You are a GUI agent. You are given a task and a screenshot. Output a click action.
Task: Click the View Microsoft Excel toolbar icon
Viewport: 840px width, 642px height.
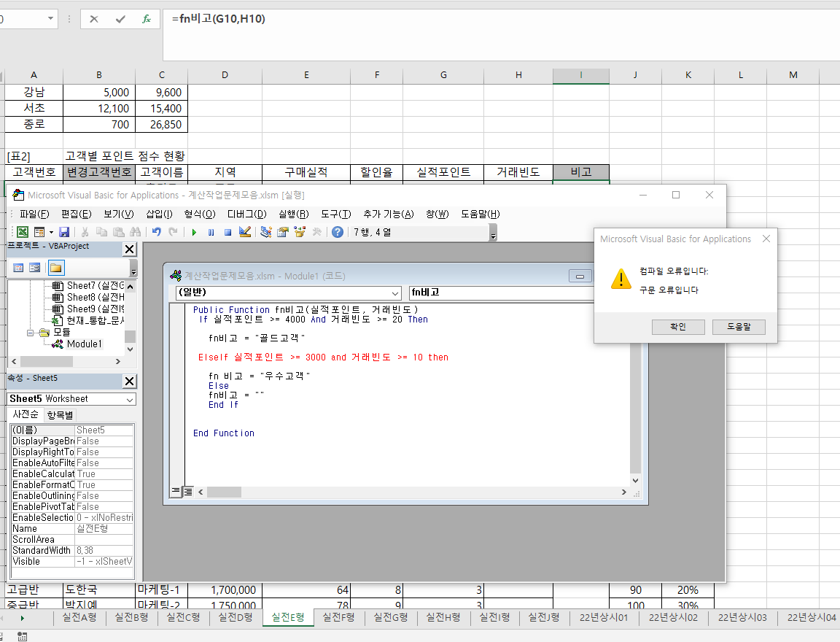(x=23, y=232)
